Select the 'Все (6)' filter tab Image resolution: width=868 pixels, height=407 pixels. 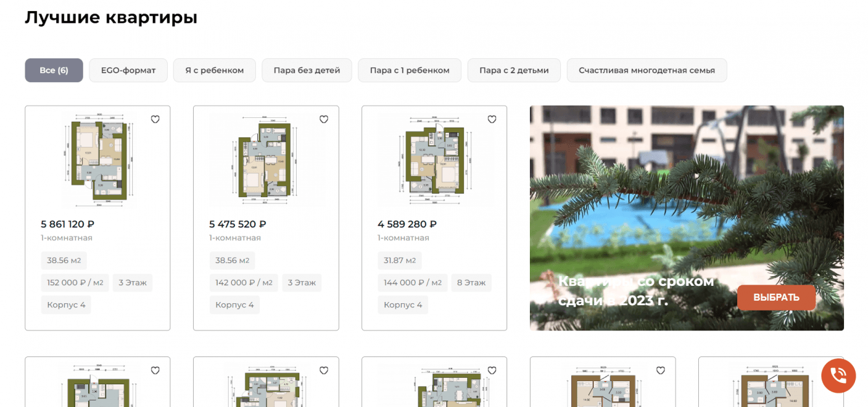pos(54,70)
